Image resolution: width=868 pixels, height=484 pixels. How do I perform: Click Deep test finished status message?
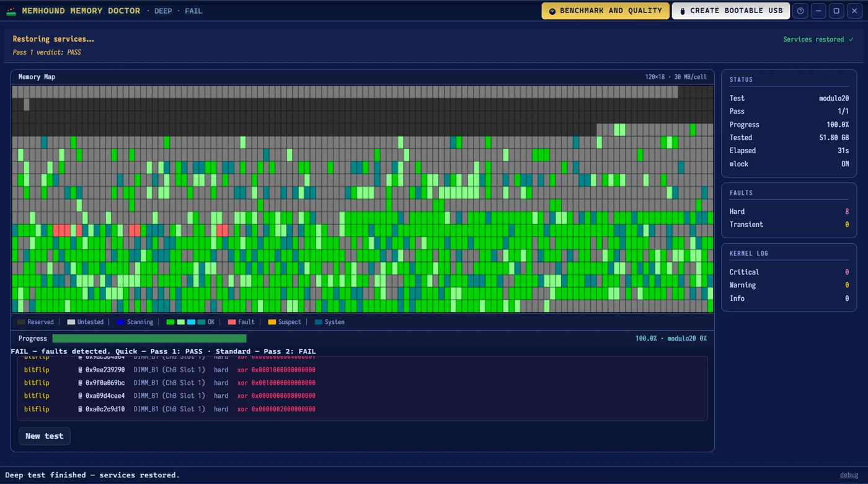point(92,475)
